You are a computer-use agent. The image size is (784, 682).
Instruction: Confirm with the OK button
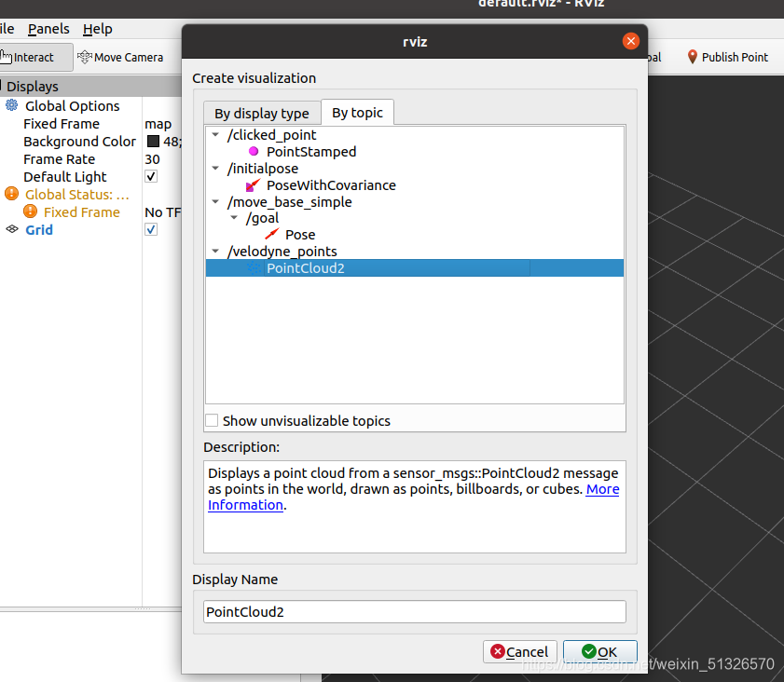point(600,651)
